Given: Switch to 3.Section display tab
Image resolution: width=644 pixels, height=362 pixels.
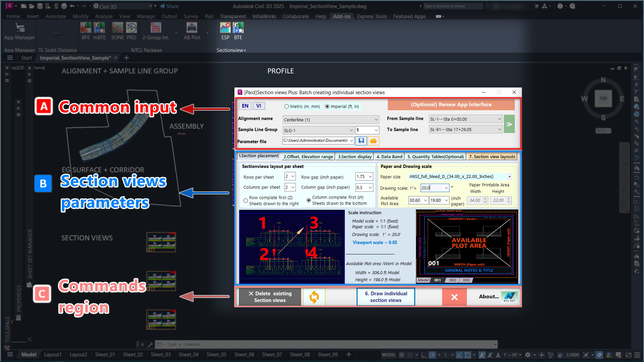Looking at the screenshot, I should [355, 157].
